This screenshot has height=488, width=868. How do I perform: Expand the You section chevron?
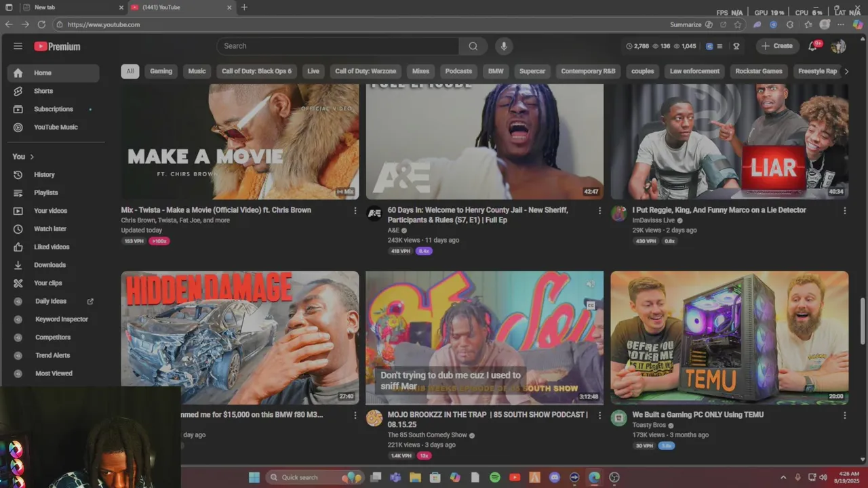tap(32, 157)
